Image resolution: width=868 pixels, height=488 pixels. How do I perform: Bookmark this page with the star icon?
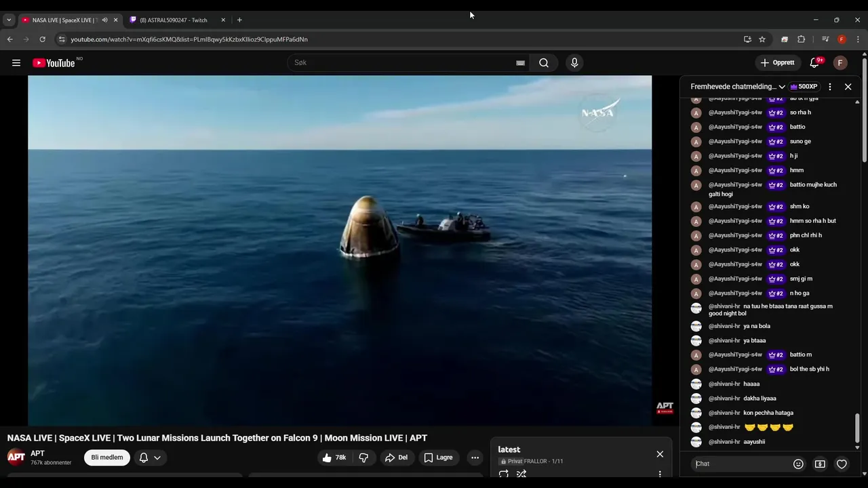pos(762,39)
